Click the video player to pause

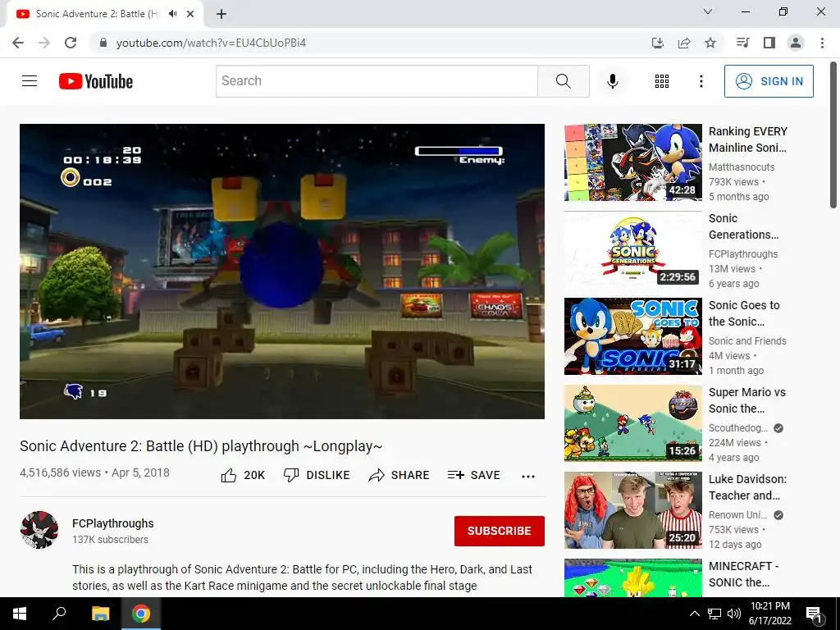tap(282, 272)
